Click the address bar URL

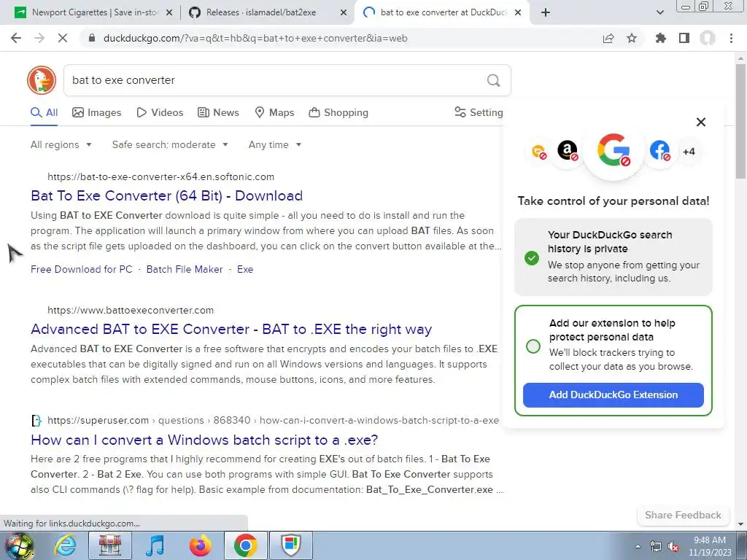255,38
